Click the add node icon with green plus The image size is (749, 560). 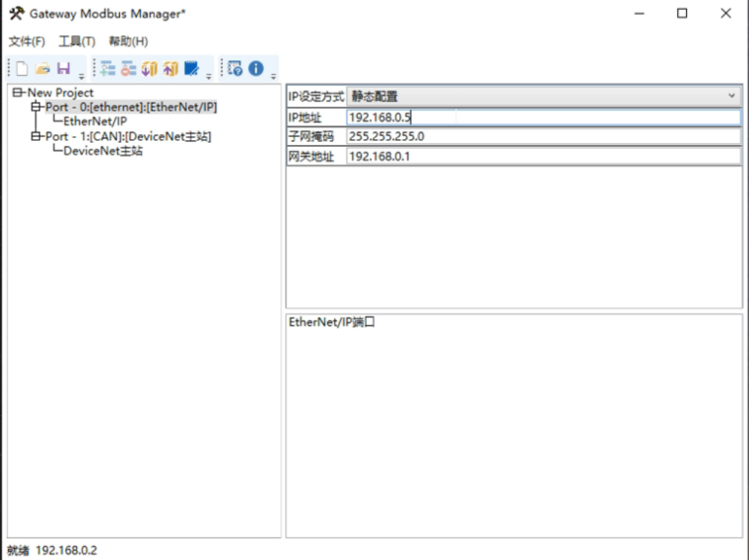[x=107, y=68]
